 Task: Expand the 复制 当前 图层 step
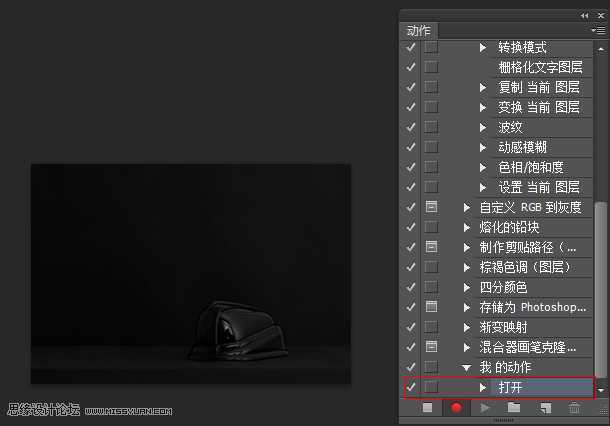point(483,88)
